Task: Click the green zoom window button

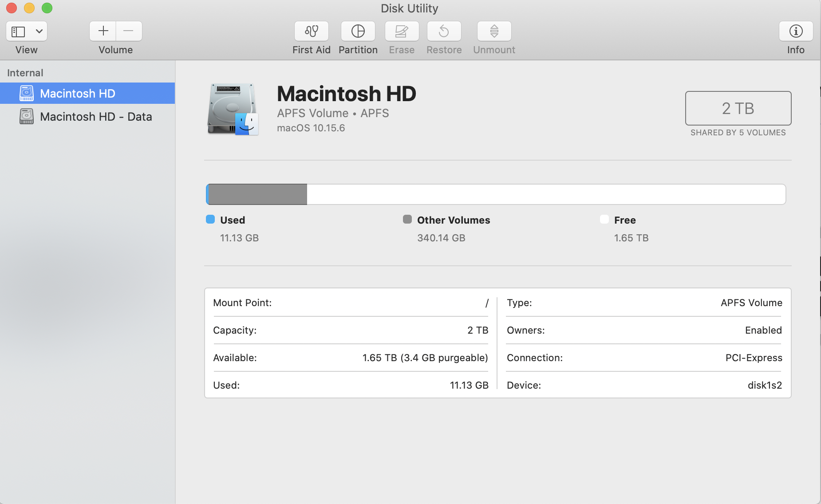Action: [47, 8]
